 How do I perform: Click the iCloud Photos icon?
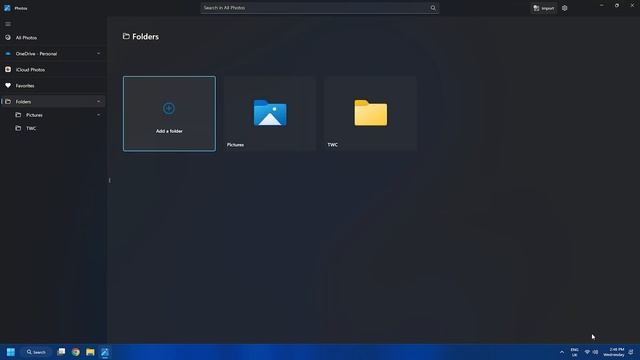8,70
